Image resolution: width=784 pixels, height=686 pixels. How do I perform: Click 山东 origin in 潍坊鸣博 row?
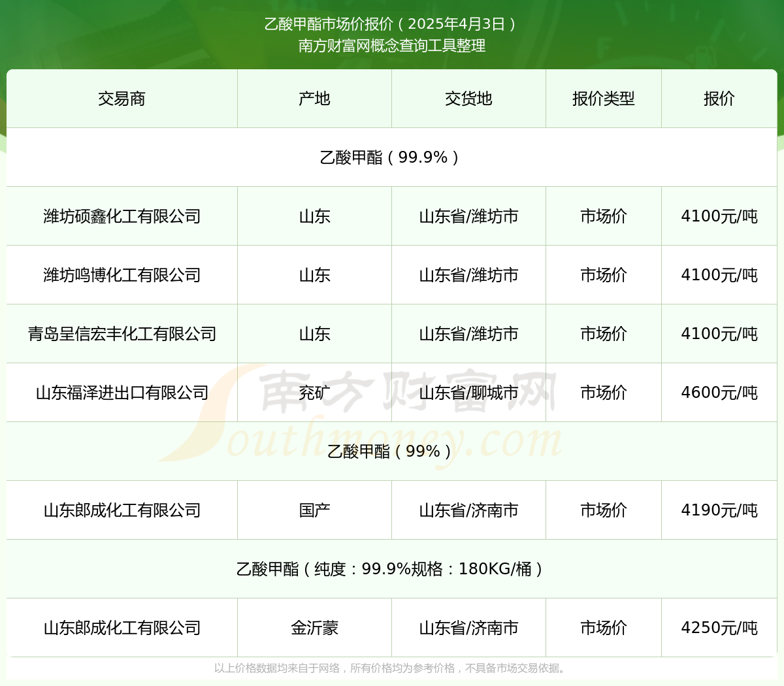point(314,275)
